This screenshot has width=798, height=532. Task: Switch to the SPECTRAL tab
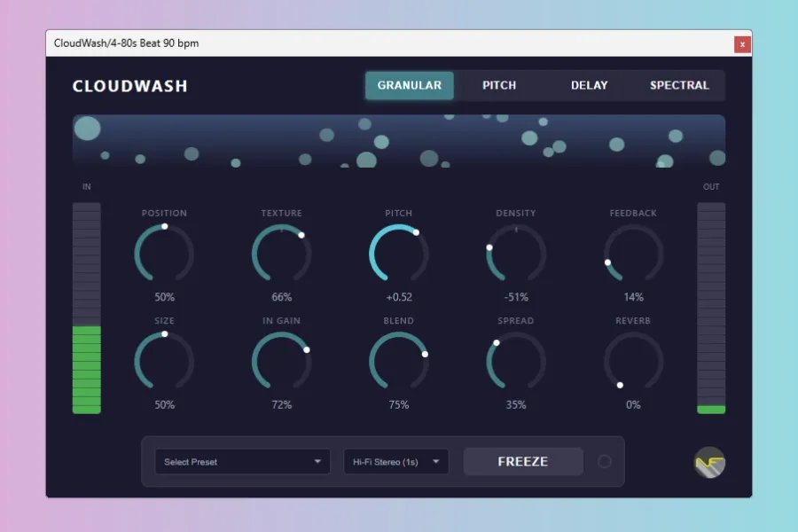pos(679,85)
